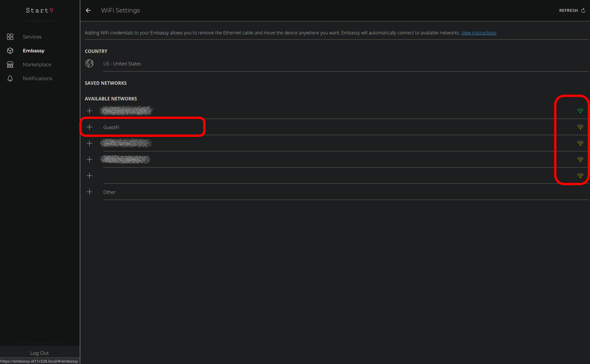Screen dimensions: 590x364
Task: Click the plus icon beside Other
Action: point(89,192)
